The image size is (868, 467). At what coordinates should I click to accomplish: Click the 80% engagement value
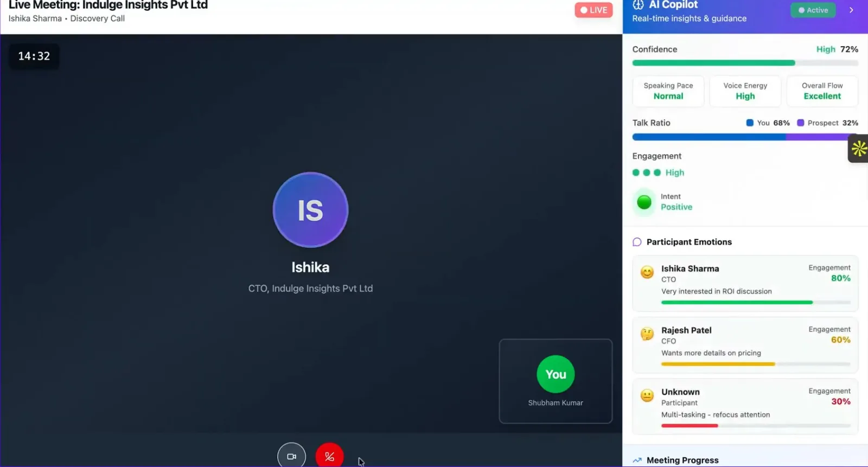tap(841, 278)
